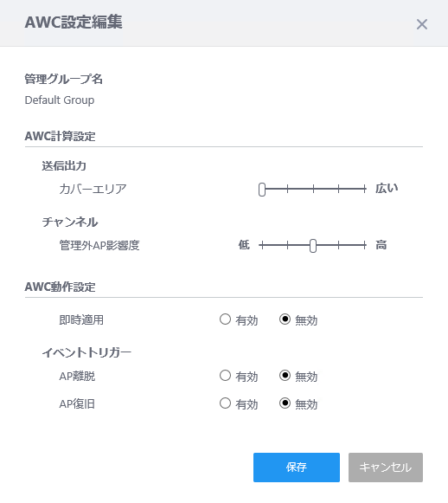Select 無効 for 即時適用

(x=285, y=319)
